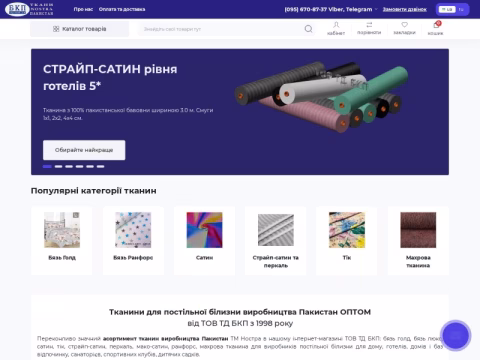Screen dimensions: 480x360
Task: Select the second banner slide indicator
Action: click(x=58, y=166)
